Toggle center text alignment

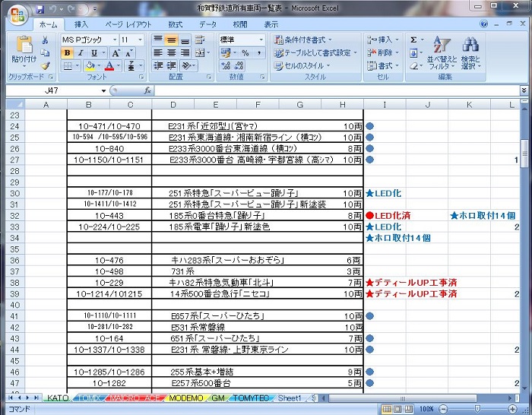[x=171, y=52]
